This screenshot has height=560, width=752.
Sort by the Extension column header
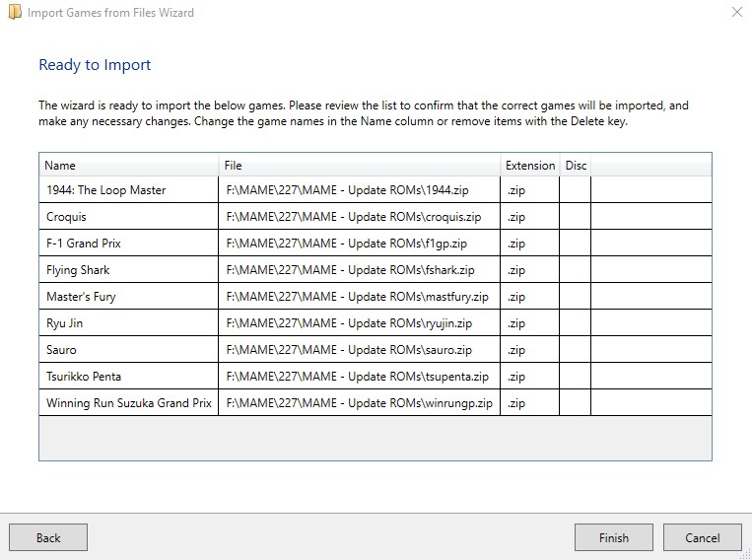530,165
